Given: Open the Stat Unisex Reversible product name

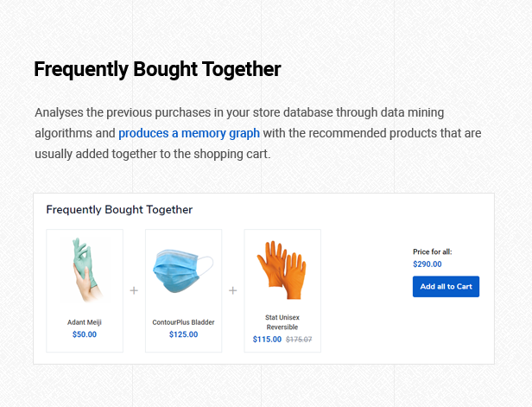Looking at the screenshot, I should point(282,322).
